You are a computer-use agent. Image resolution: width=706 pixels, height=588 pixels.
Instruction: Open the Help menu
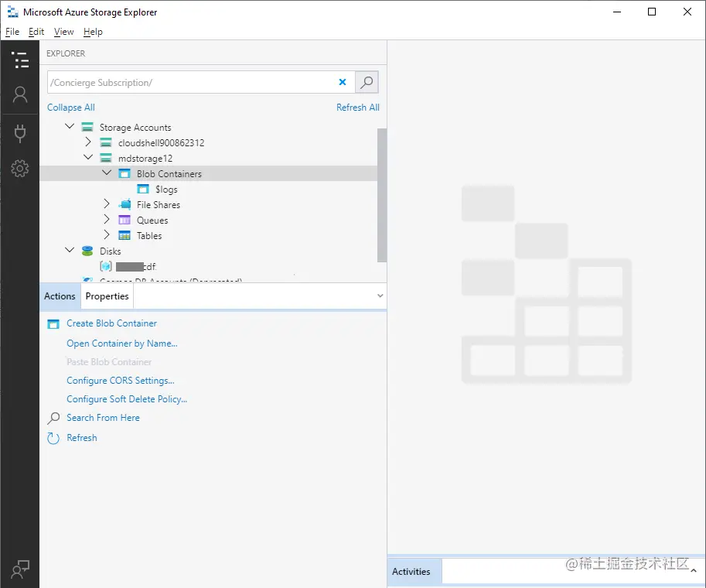[93, 32]
